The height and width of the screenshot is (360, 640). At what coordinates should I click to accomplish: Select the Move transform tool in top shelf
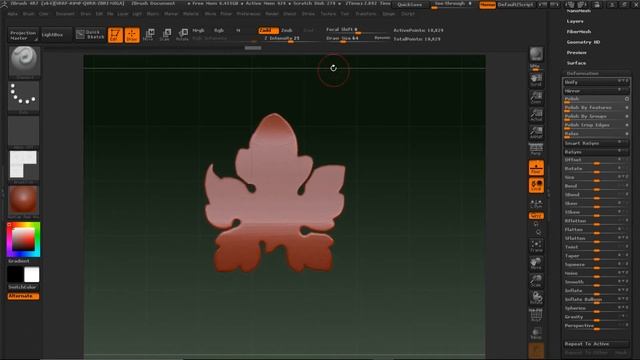point(149,35)
